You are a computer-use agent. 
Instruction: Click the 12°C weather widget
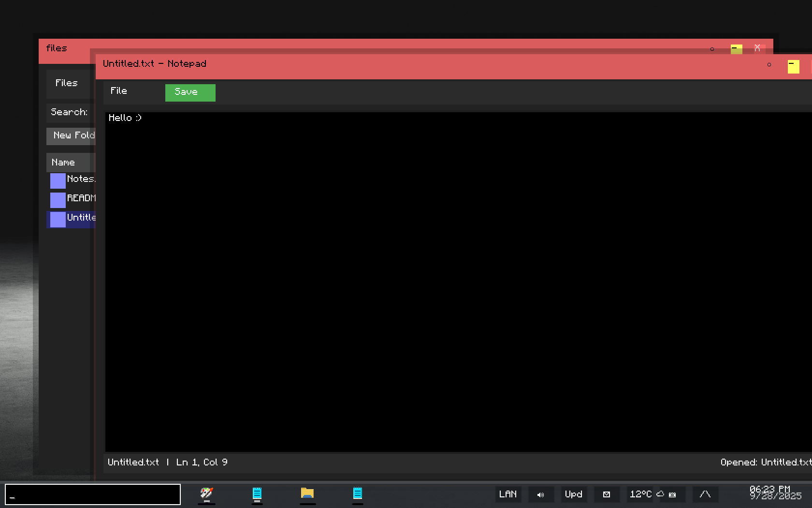tap(640, 494)
